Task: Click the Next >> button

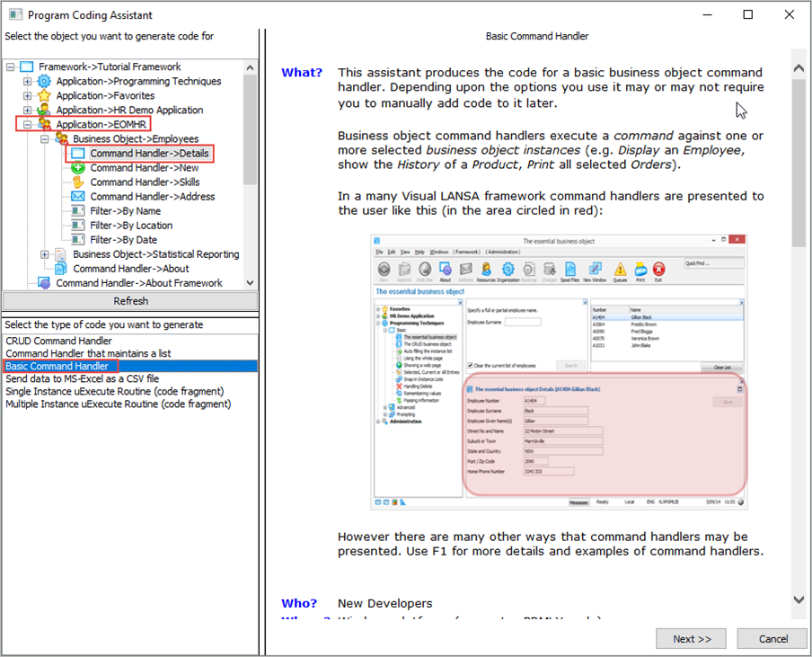Action: point(691,639)
